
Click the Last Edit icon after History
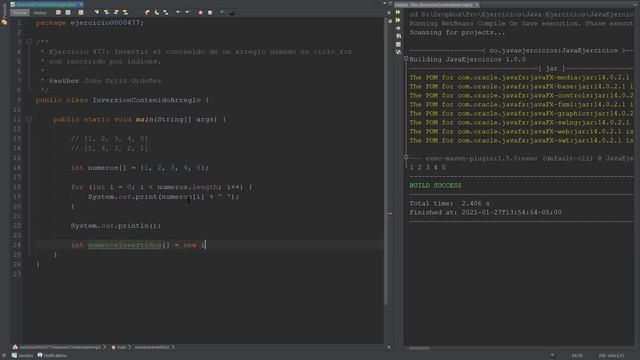click(x=58, y=13)
